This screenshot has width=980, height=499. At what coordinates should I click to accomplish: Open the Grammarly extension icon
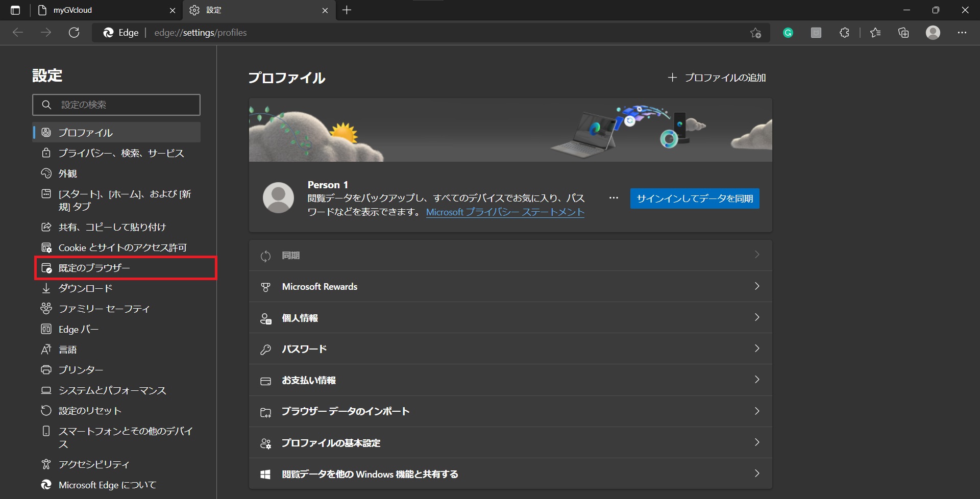788,33
